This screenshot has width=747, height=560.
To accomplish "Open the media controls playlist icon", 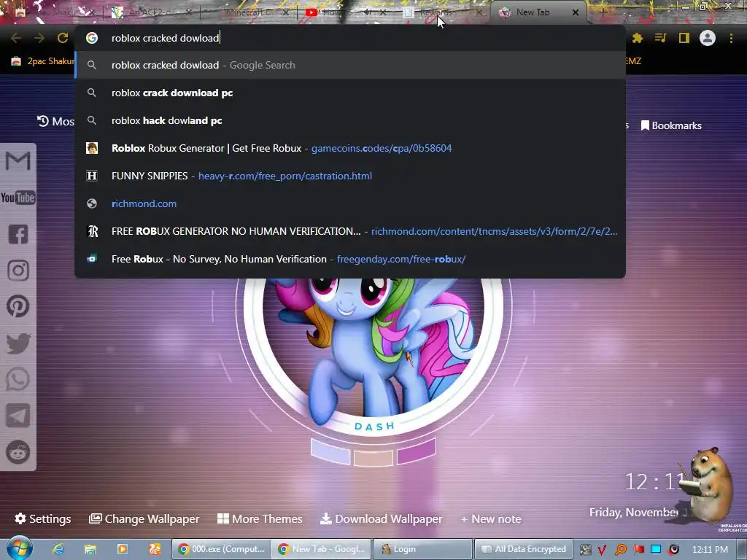I will pyautogui.click(x=660, y=38).
